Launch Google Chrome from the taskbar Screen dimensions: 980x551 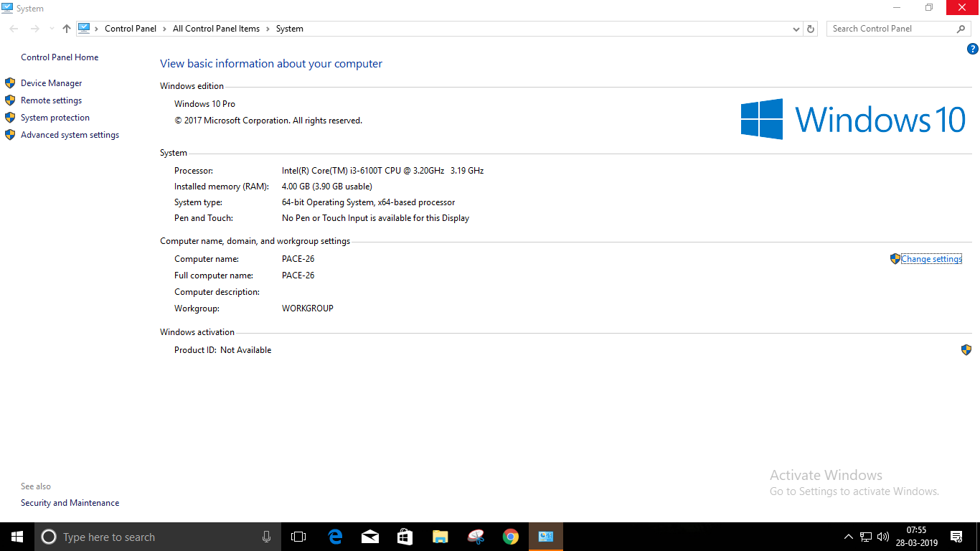(511, 537)
